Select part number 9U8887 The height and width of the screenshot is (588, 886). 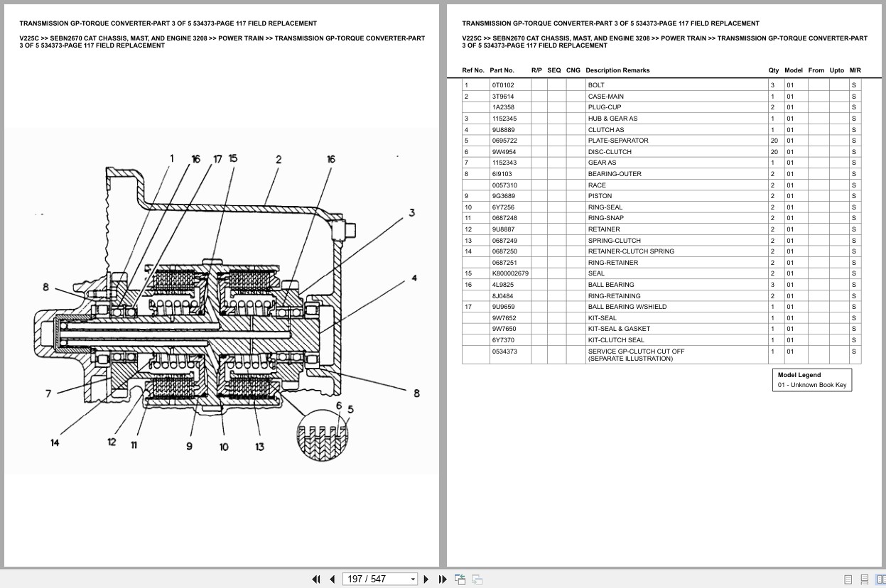tap(503, 229)
